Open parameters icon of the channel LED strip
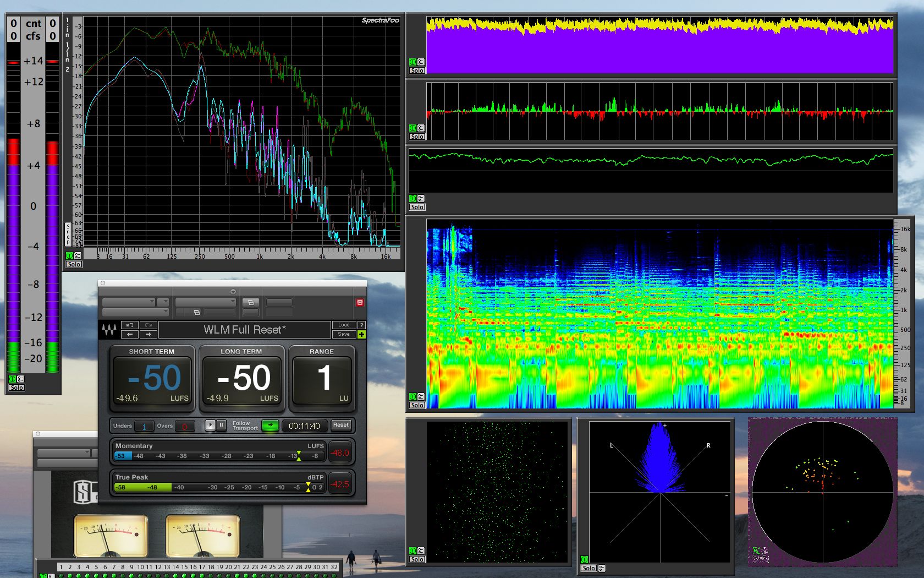The height and width of the screenshot is (578, 924). click(51, 576)
